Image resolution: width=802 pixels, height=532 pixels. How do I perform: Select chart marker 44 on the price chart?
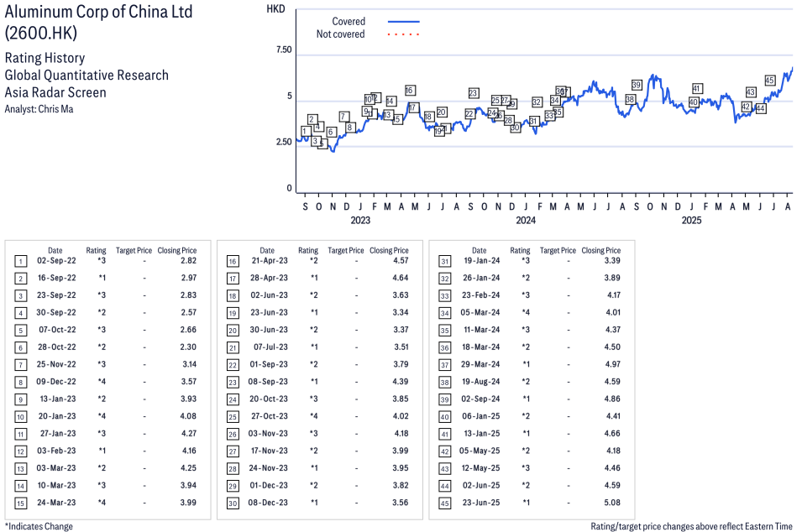click(761, 108)
